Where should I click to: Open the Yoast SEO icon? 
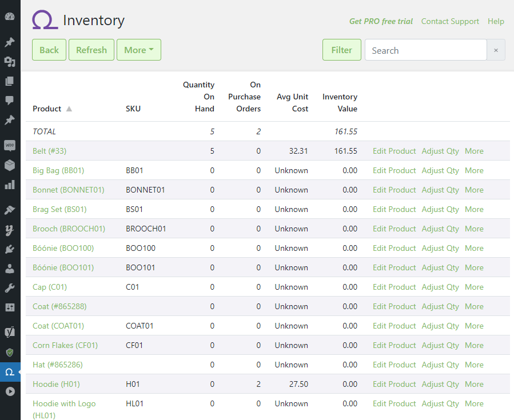(x=10, y=331)
